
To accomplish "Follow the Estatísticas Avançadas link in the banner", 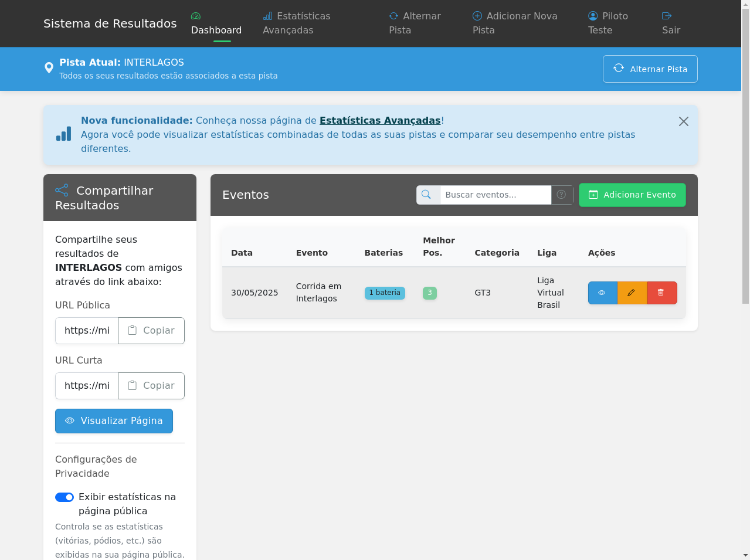I will [x=380, y=120].
